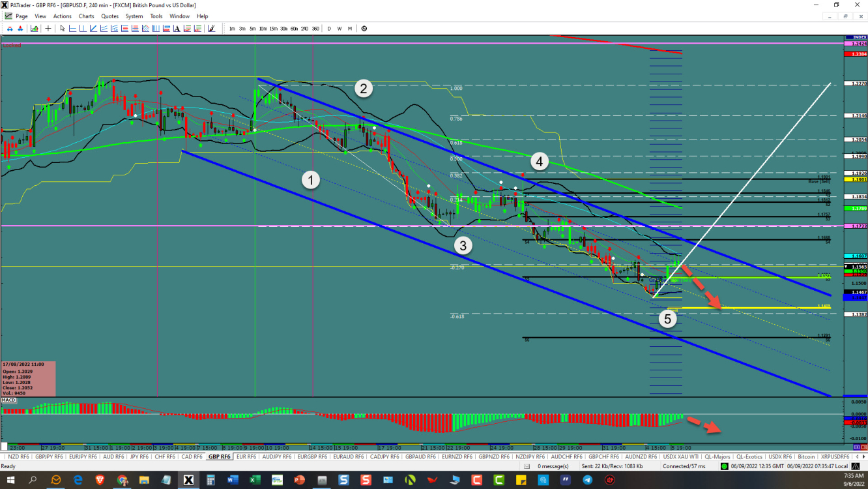This screenshot has width=868, height=489.
Task: Click the 0 message(s) status entry
Action: pos(553,466)
